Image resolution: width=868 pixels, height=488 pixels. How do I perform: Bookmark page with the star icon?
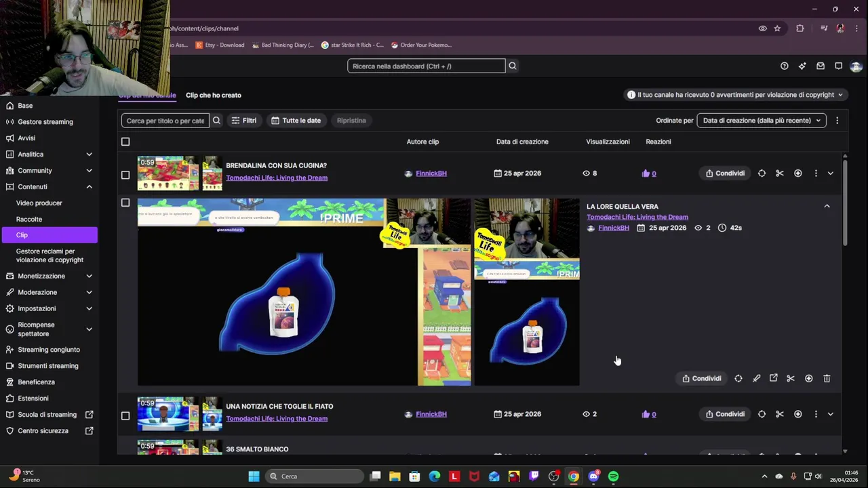777,28
